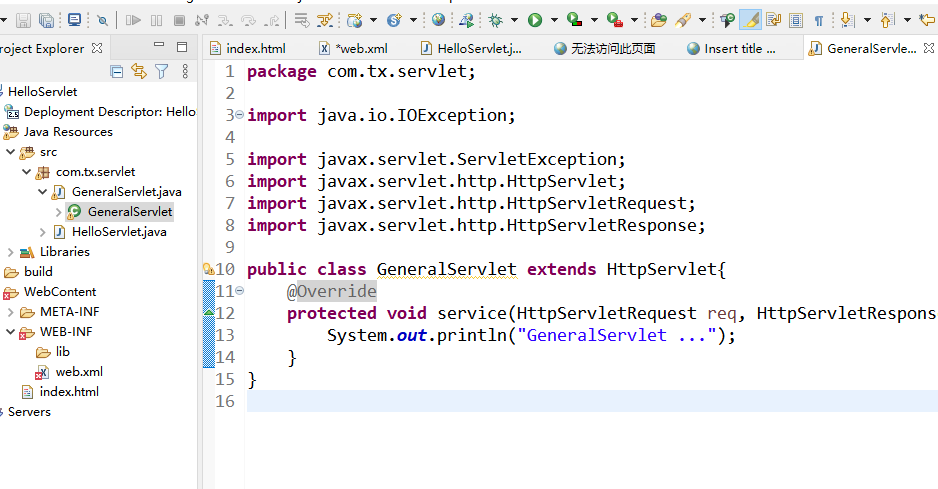The height and width of the screenshot is (489, 938).
Task: Switch to the HelloServlet.j... editor tab
Action: pyautogui.click(x=471, y=48)
